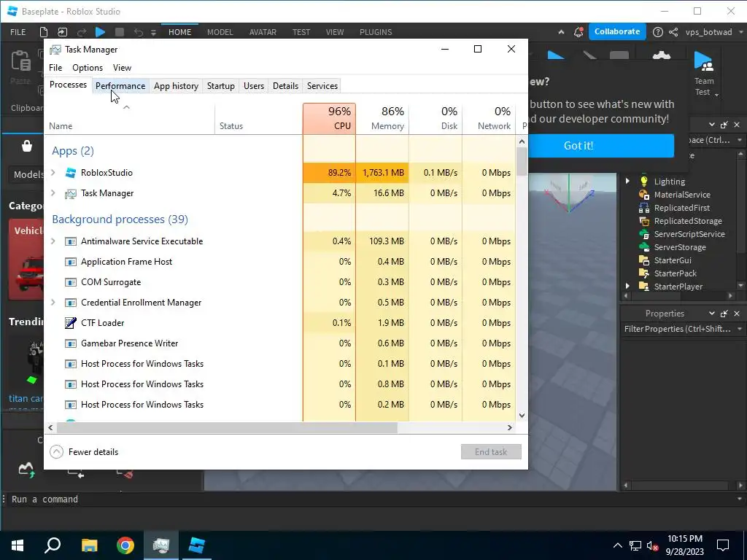
Task: Sort processes by the Memory column
Action: (382, 119)
